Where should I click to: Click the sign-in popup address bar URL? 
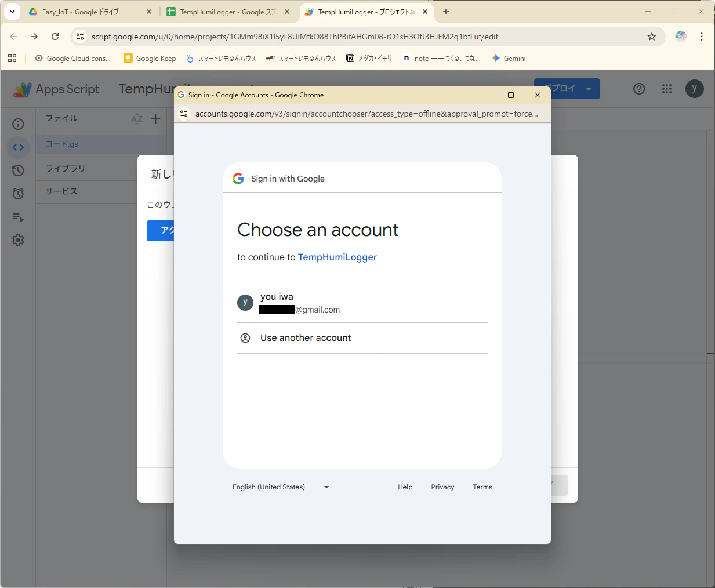(x=366, y=114)
